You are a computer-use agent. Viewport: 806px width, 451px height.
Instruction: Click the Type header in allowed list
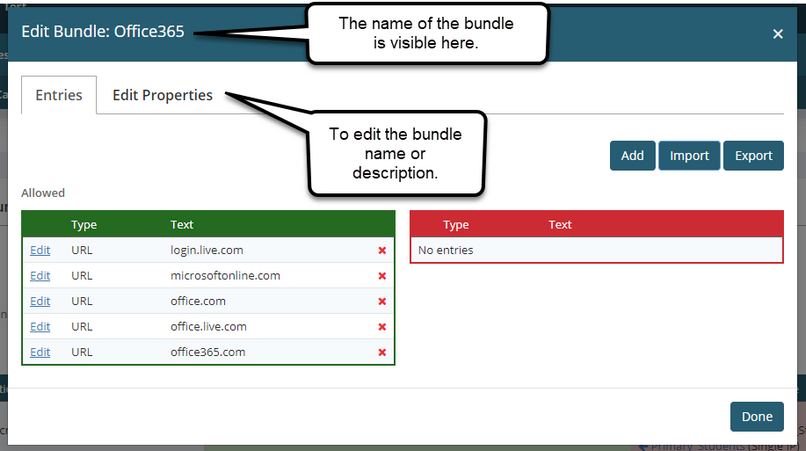point(84,225)
